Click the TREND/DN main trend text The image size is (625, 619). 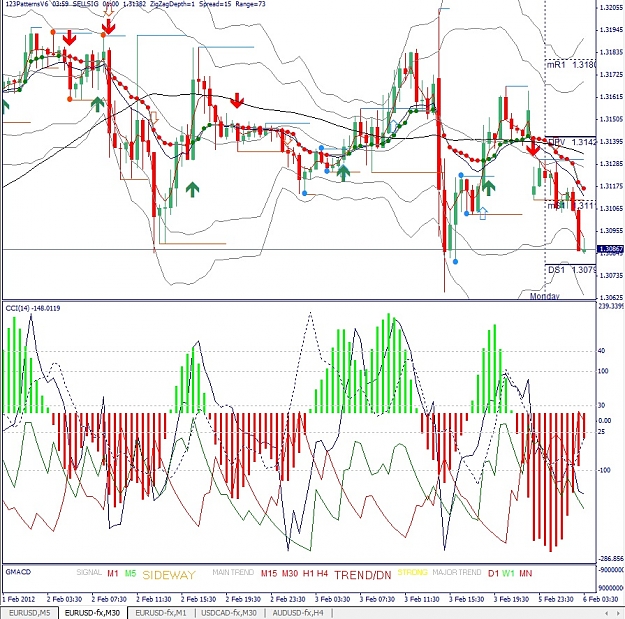pyautogui.click(x=363, y=575)
